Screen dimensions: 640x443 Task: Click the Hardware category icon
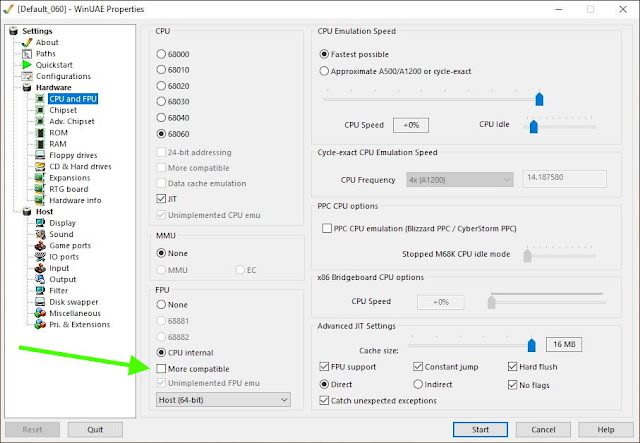[x=27, y=87]
